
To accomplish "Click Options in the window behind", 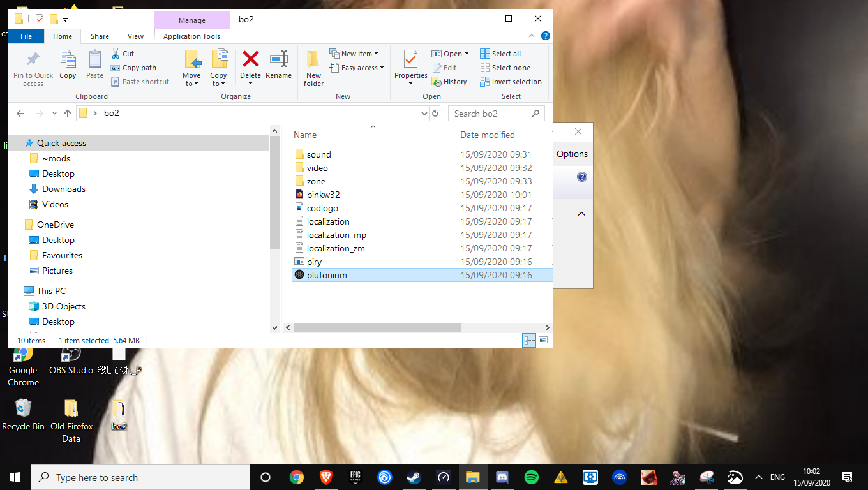I will tap(572, 154).
